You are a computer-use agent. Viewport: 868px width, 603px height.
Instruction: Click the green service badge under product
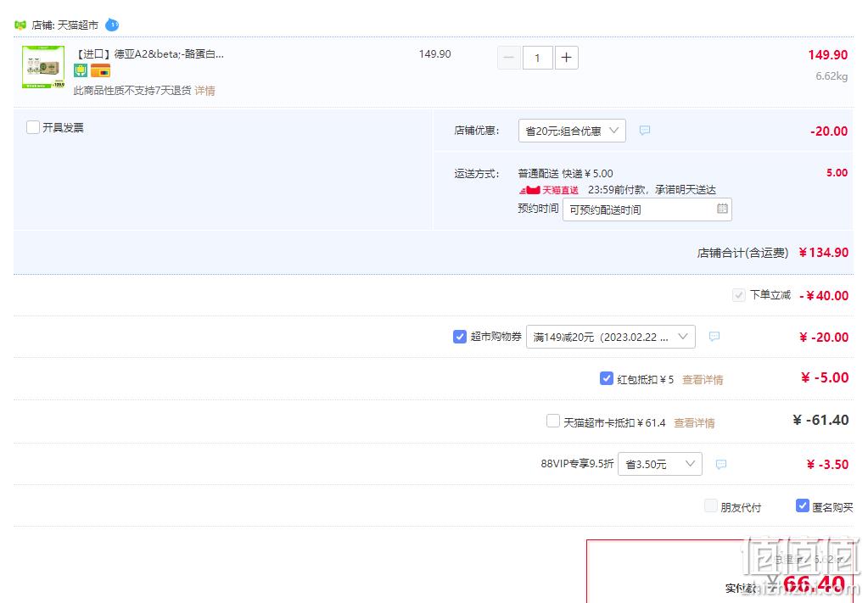(x=81, y=70)
